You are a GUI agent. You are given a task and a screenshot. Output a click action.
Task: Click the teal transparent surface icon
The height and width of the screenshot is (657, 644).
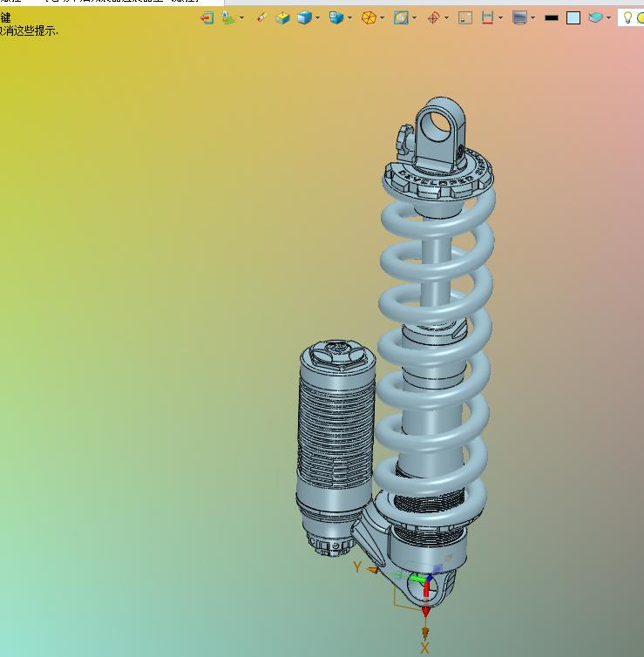[x=595, y=18]
